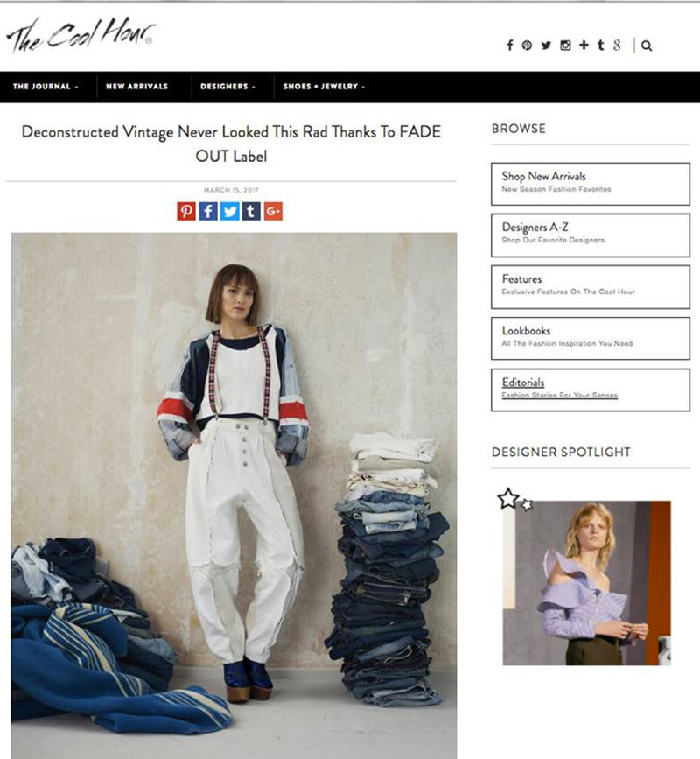The image size is (700, 759).
Task: Open the Instagram icon in the header
Action: [x=565, y=45]
